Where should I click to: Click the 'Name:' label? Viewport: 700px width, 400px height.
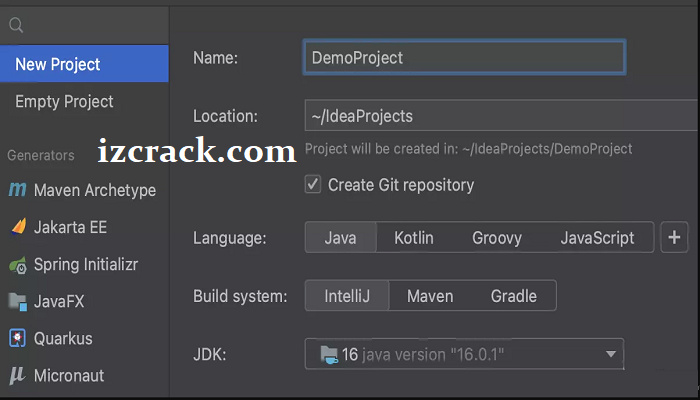tap(216, 58)
